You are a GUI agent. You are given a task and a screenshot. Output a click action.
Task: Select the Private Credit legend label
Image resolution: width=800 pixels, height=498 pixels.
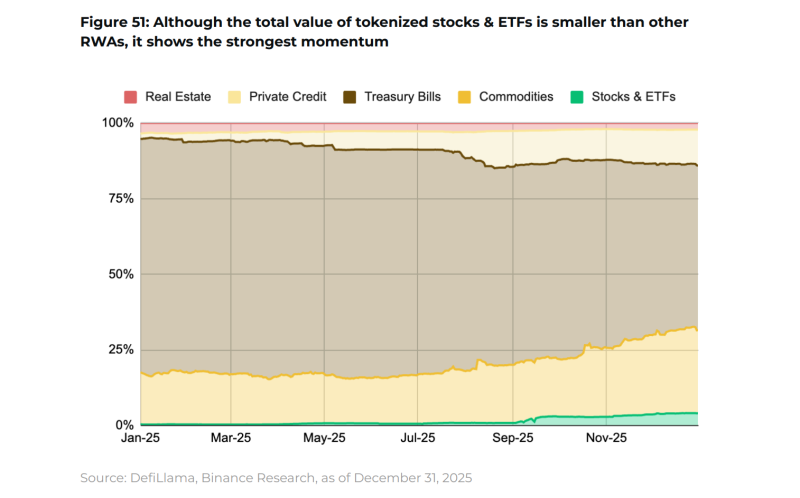tap(288, 97)
